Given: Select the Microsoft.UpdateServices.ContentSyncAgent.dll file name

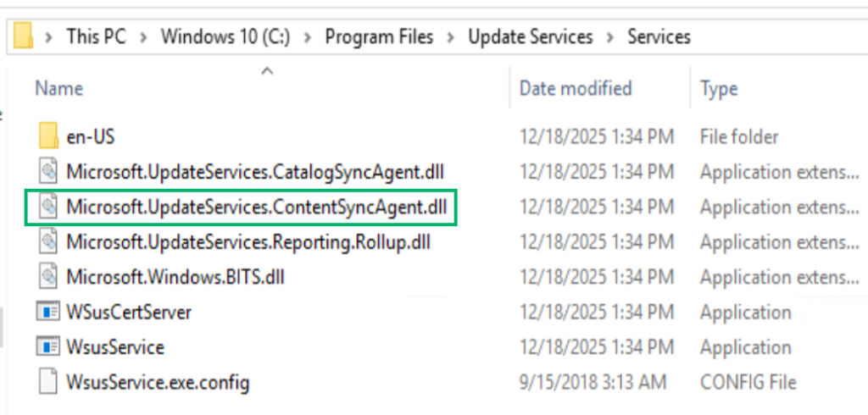Looking at the screenshot, I should [x=256, y=207].
